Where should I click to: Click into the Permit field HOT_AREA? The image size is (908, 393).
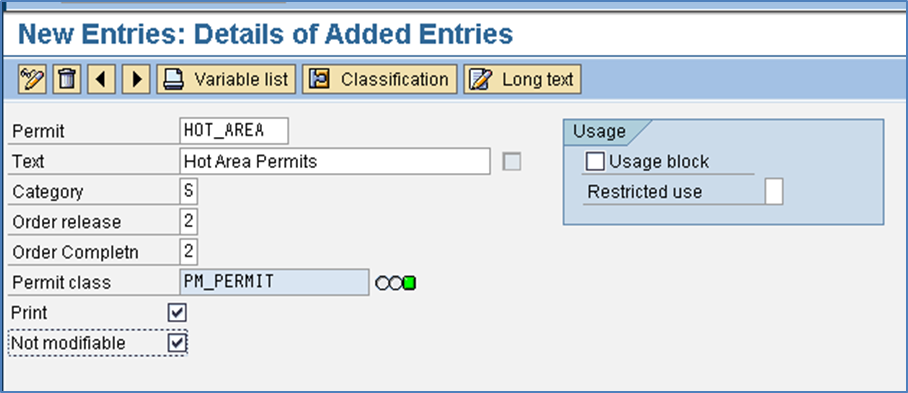click(234, 130)
